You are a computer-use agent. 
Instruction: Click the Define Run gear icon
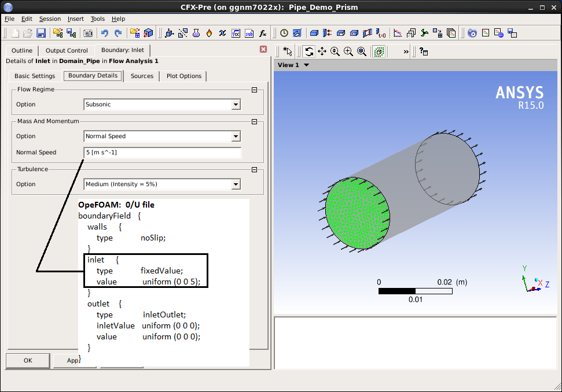(472, 34)
